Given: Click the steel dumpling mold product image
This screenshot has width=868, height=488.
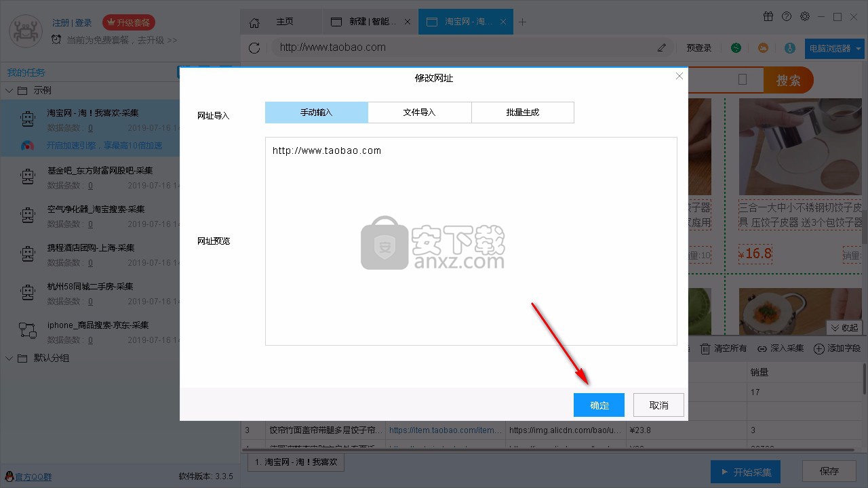Looking at the screenshot, I should (800, 146).
